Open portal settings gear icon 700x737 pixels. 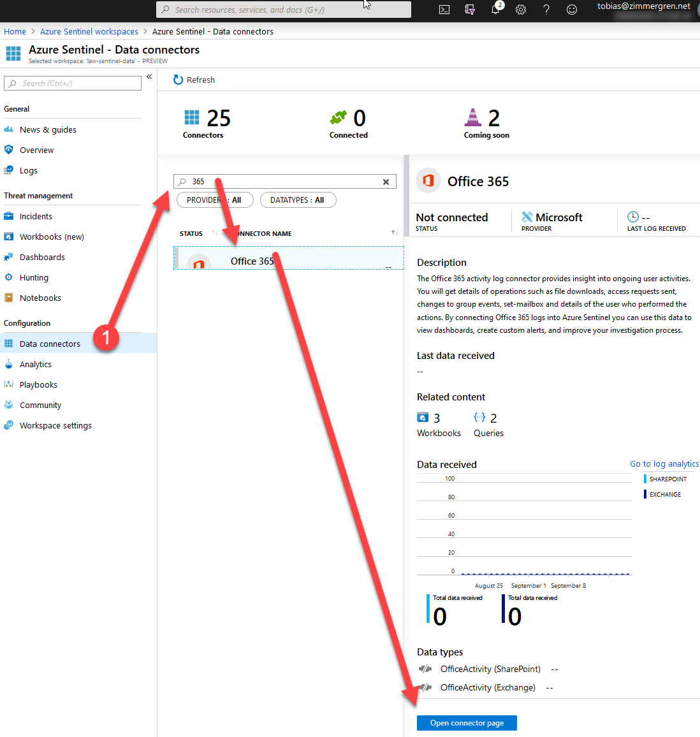(521, 10)
